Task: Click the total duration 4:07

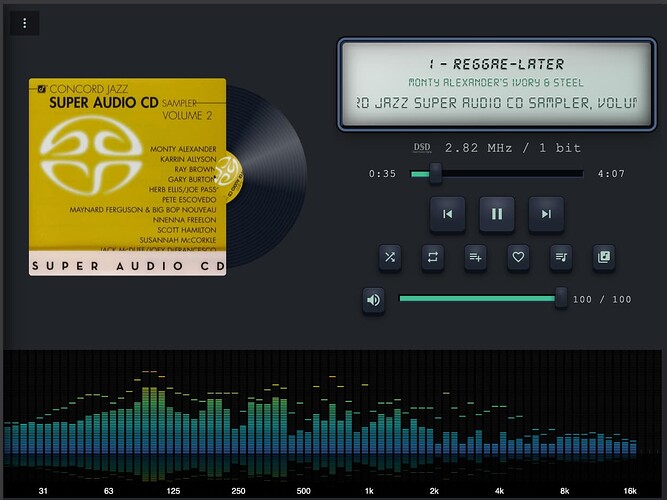Action: (x=611, y=174)
